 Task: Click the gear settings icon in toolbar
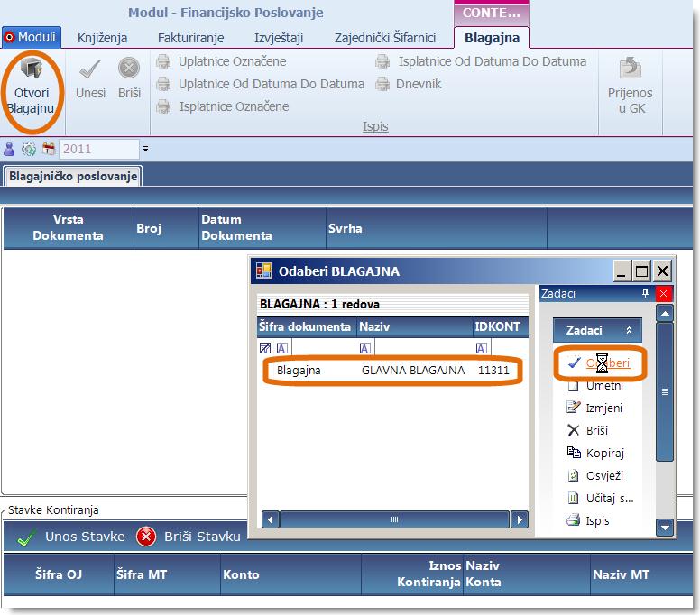tap(29, 149)
